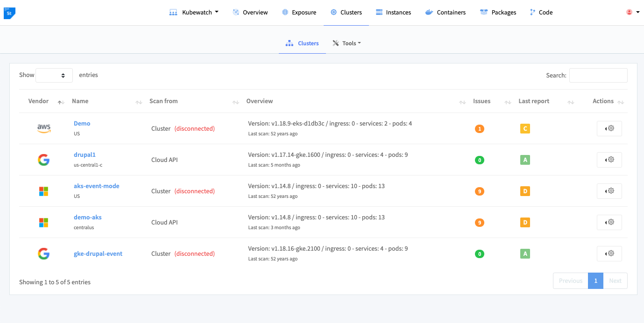
Task: Open the drupal1 cluster link
Action: (x=85, y=155)
